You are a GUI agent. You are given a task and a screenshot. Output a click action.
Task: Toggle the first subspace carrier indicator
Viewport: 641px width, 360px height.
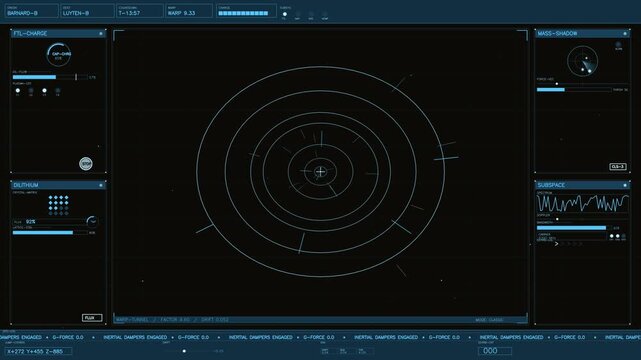click(x=612, y=236)
